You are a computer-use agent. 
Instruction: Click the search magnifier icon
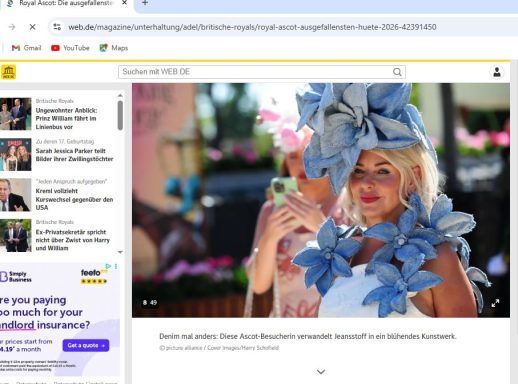397,72
